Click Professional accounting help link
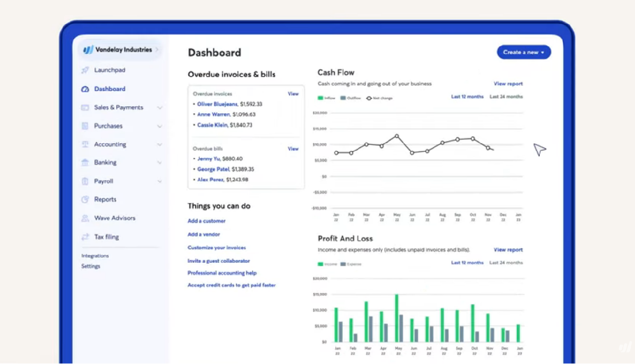The width and height of the screenshot is (635, 364). (222, 273)
